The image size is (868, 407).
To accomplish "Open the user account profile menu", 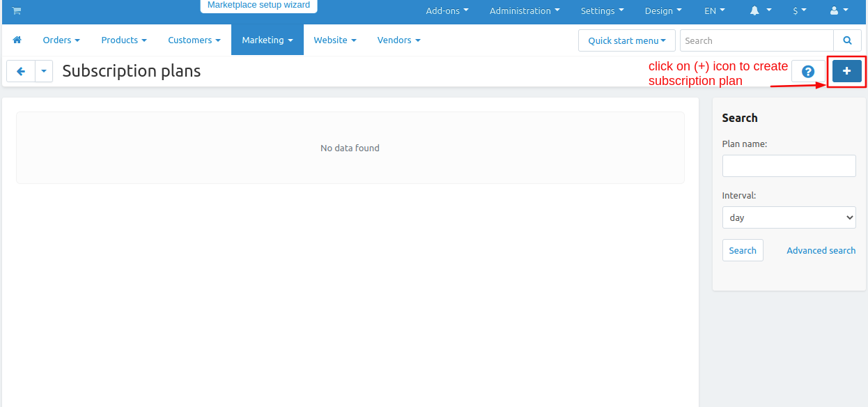I will coord(839,11).
